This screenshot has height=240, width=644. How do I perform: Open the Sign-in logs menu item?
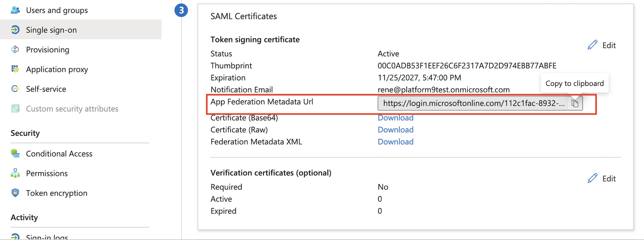click(47, 237)
